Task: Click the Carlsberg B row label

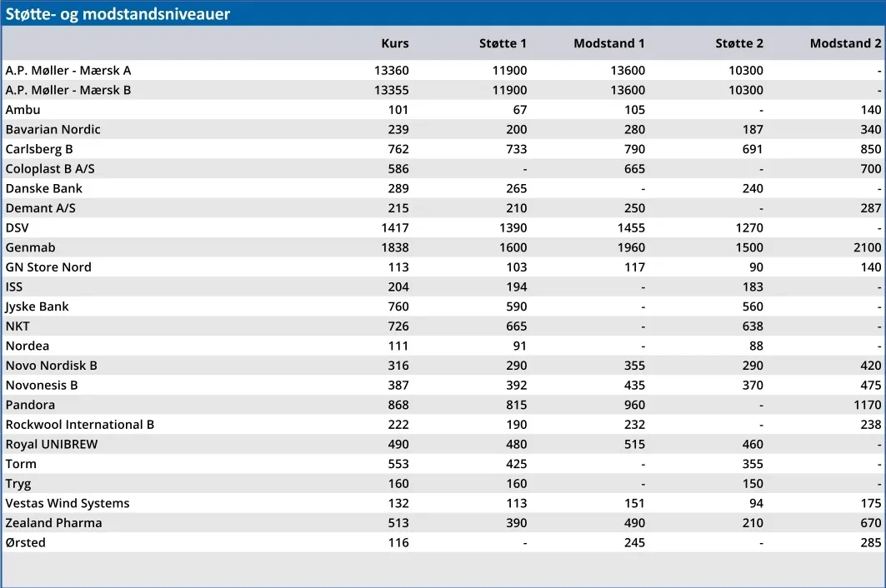Action: coord(39,149)
